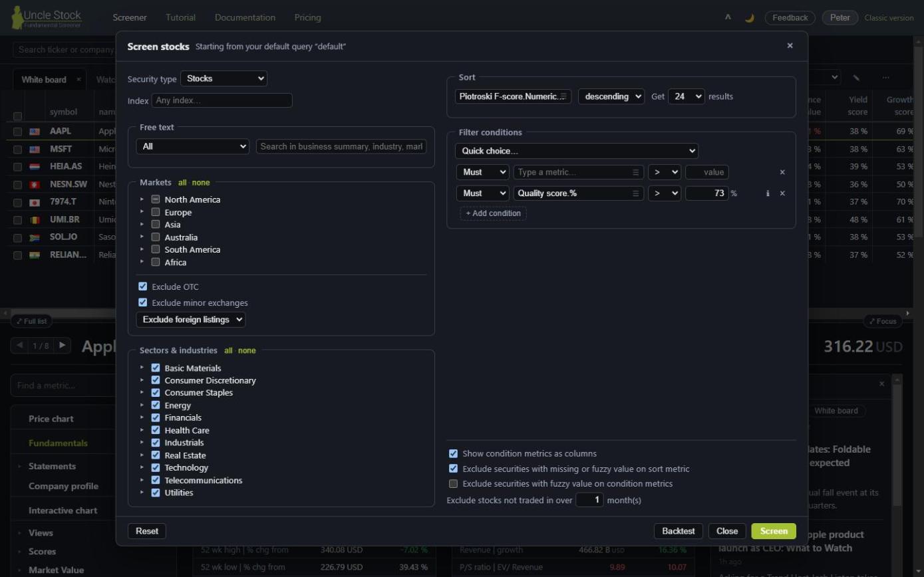
Task: Enable Exclude securities with fuzzy value on condition metrics
Action: pyautogui.click(x=453, y=484)
